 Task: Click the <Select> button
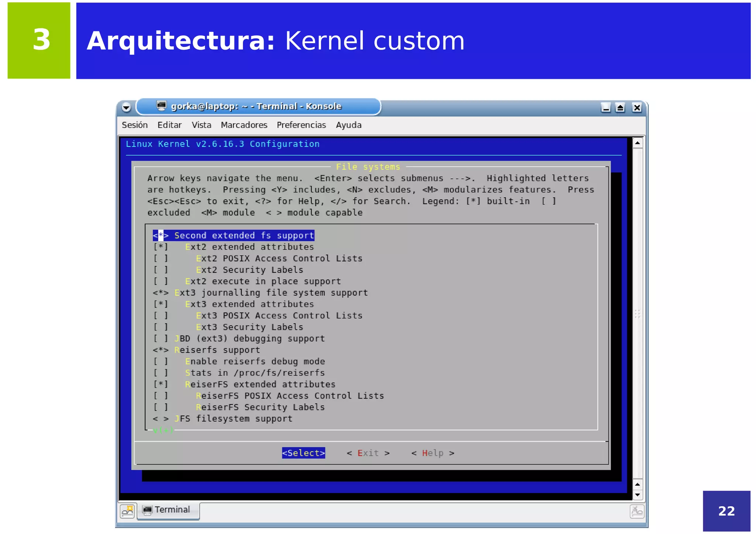pos(303,453)
